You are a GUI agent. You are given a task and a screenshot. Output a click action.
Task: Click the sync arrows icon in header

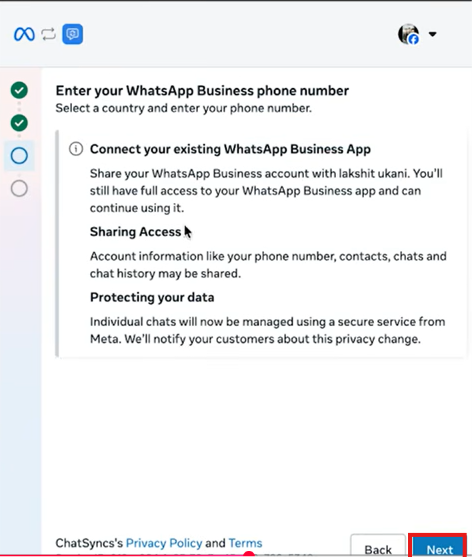click(x=48, y=34)
